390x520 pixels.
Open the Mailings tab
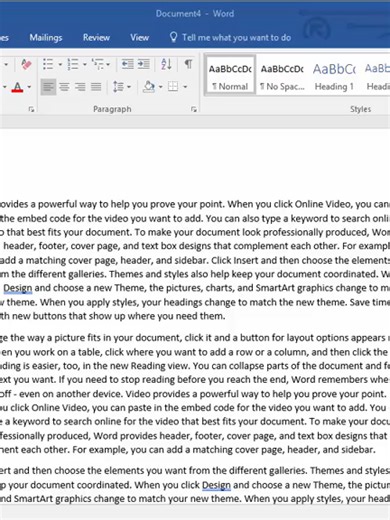click(46, 38)
